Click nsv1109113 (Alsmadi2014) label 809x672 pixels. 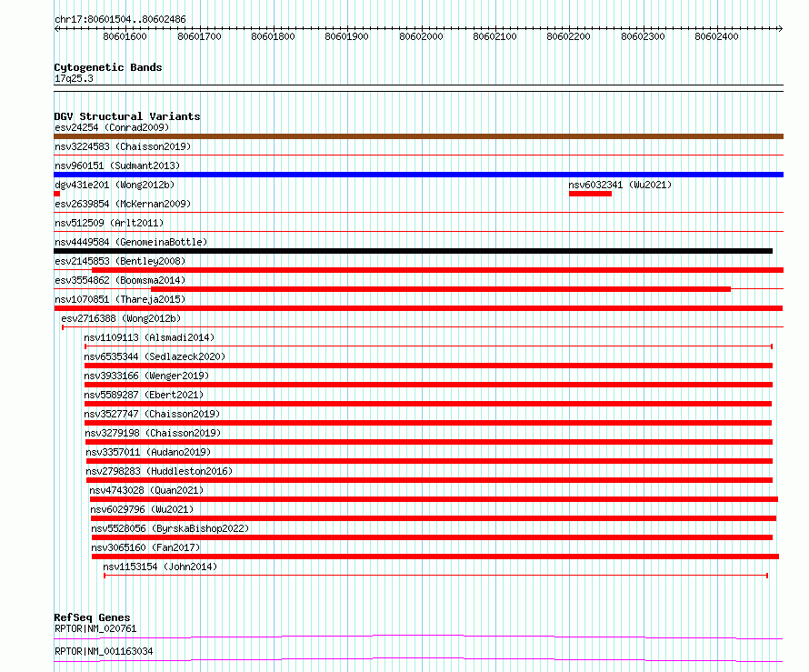click(149, 337)
